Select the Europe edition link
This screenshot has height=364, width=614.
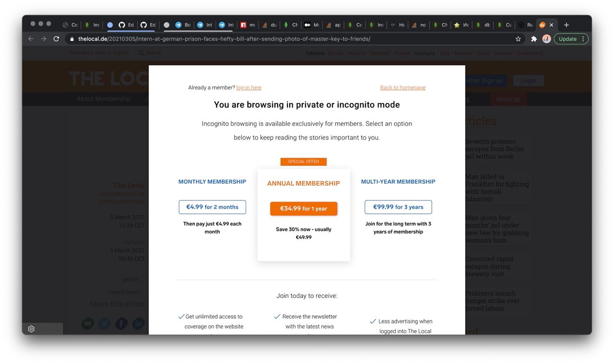point(336,53)
